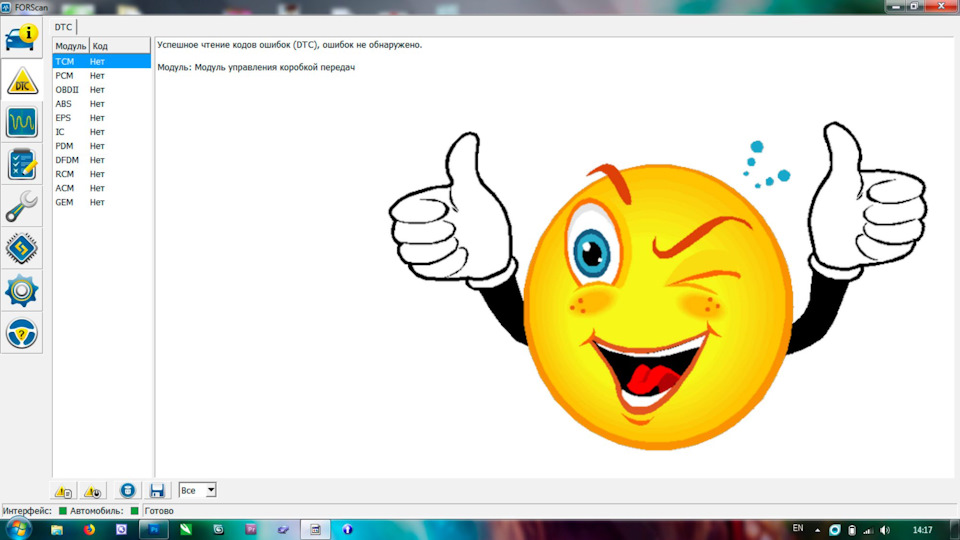The image size is (960, 540).
Task: Open the module programming chip section
Action: tap(21, 249)
